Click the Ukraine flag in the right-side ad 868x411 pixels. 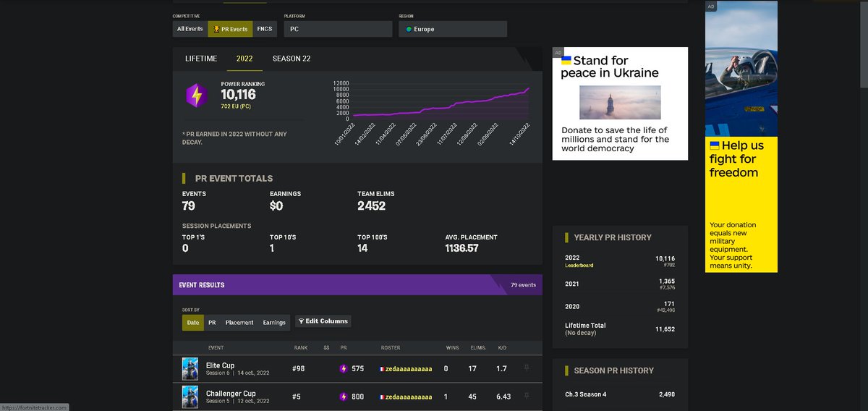coord(715,145)
